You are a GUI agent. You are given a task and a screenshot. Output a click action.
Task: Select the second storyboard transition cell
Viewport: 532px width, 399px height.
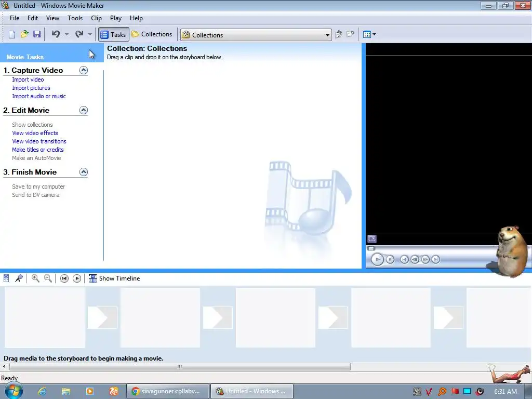[218, 317]
